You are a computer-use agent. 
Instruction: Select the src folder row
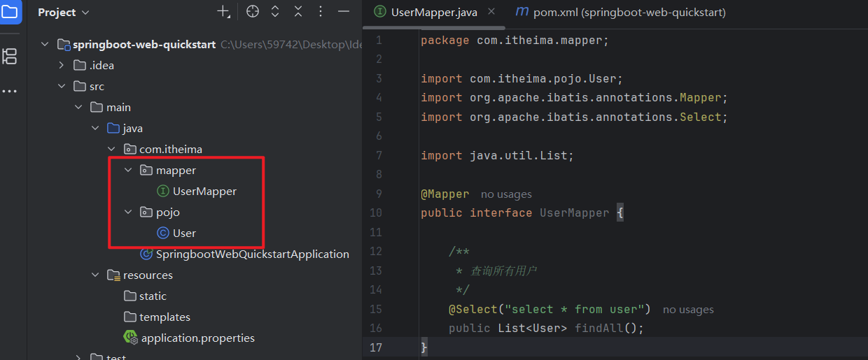[x=195, y=87]
